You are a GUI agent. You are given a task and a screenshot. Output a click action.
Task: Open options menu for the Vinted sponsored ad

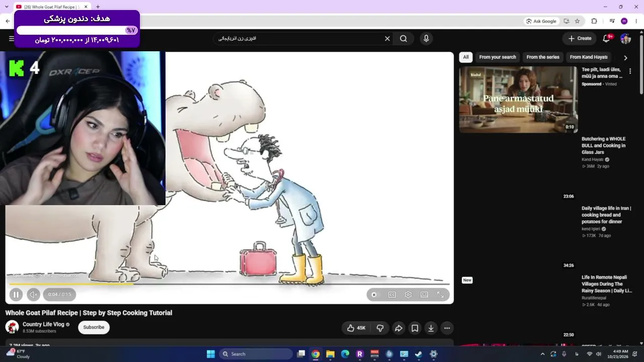(630, 71)
